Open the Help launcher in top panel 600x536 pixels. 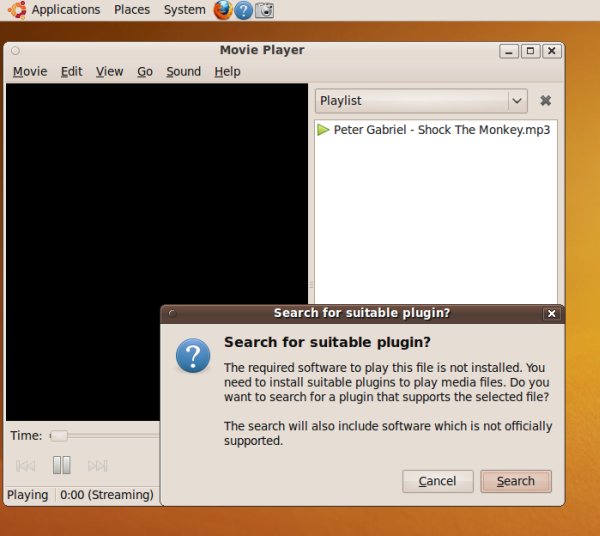[243, 10]
